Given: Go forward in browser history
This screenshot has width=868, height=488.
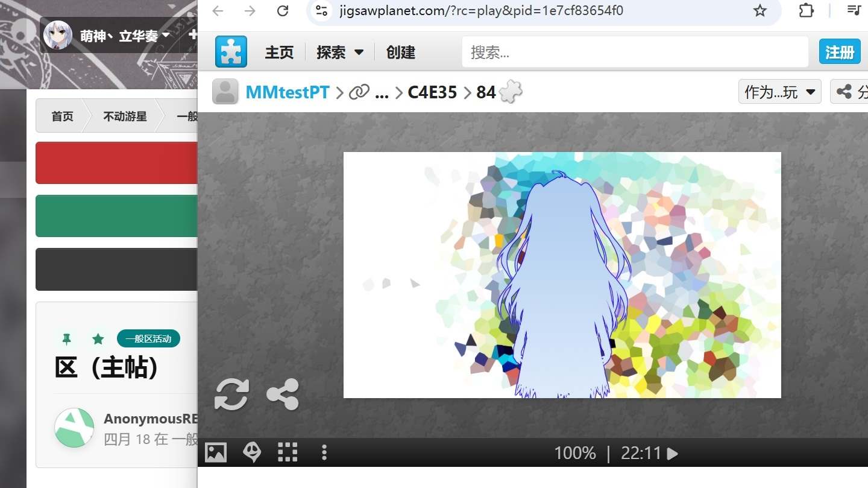Looking at the screenshot, I should tap(250, 10).
